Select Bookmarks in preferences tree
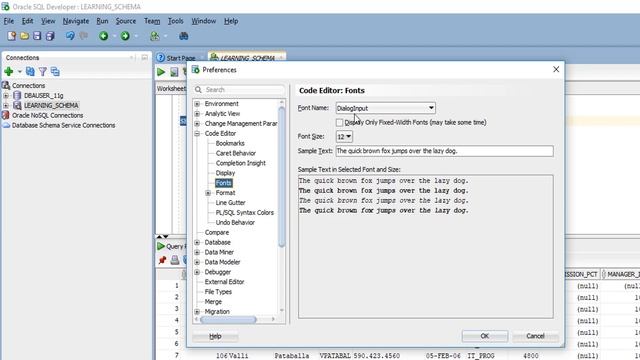This screenshot has height=360, width=640. click(x=230, y=143)
